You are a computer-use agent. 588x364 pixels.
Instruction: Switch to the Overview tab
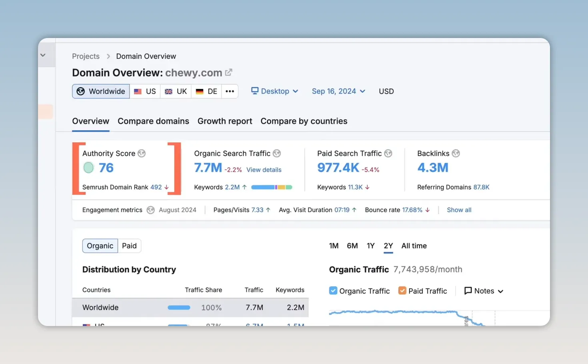(x=90, y=121)
